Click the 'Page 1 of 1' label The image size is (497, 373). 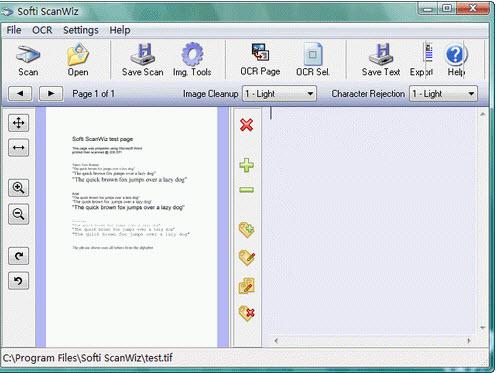point(93,94)
